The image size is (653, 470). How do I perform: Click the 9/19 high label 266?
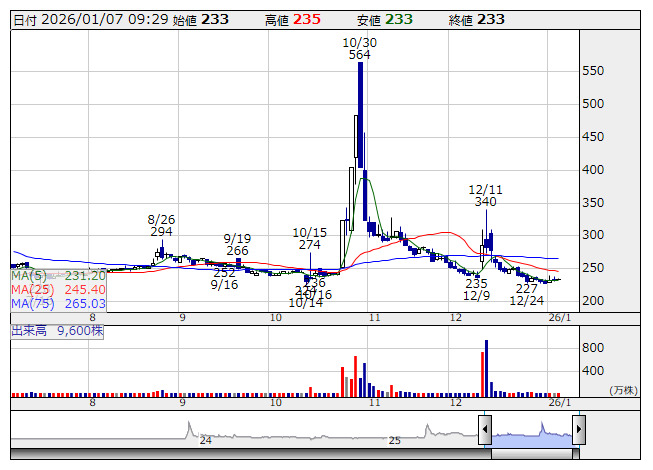(x=237, y=251)
